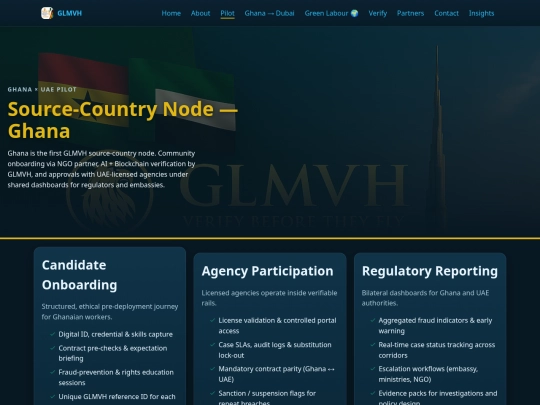Click 'Aggregated fraud indicators & early warning' item
Screen dimensions: 540x405
click(435, 325)
